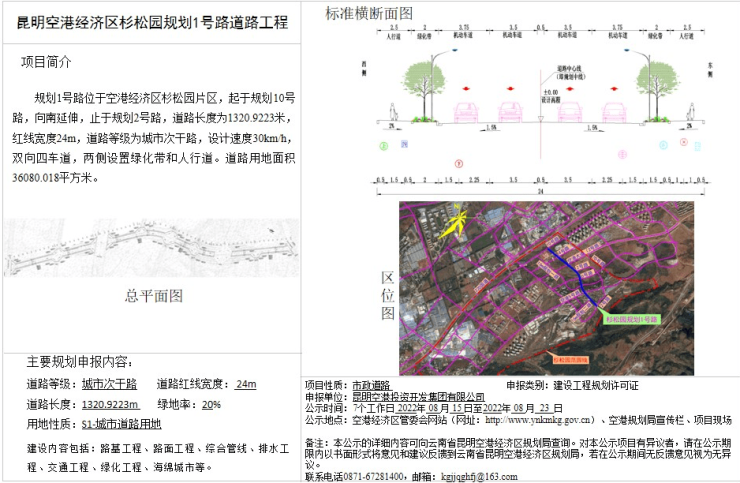
Task: Open the www.ynkmkg.gov.cn website link
Action: click(538, 420)
